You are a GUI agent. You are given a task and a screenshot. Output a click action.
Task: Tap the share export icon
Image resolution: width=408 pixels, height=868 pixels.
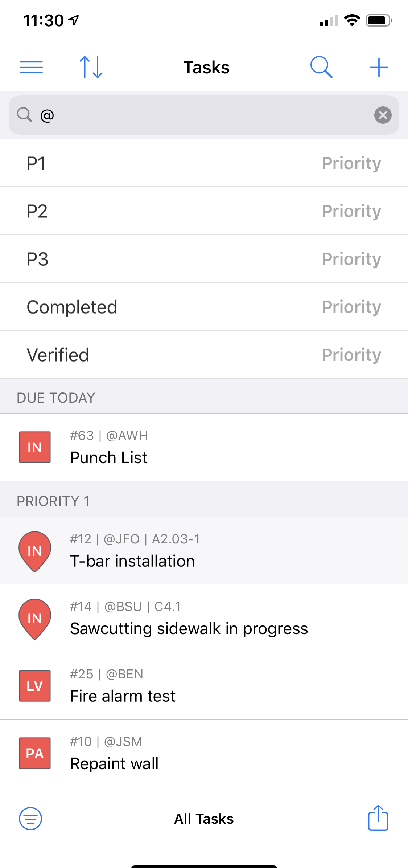point(378,818)
